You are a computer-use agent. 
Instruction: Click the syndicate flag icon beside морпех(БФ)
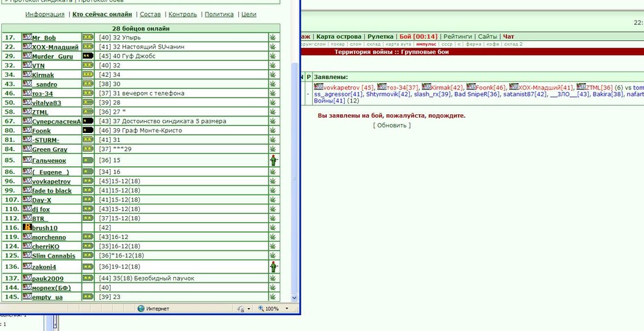tap(27, 287)
